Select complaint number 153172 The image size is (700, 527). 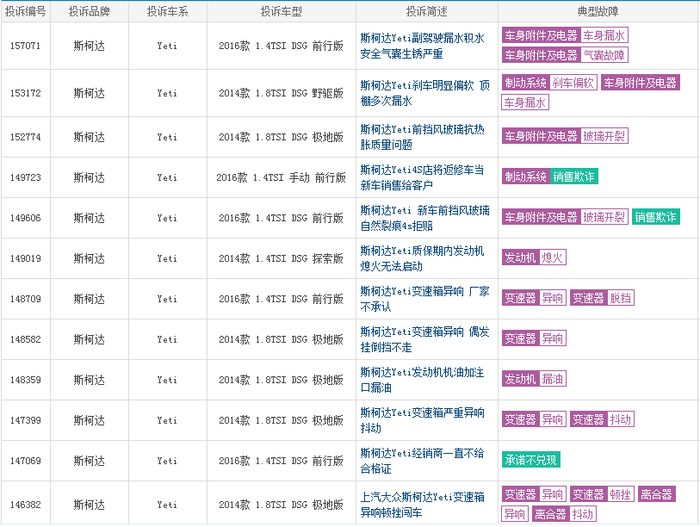tap(25, 93)
